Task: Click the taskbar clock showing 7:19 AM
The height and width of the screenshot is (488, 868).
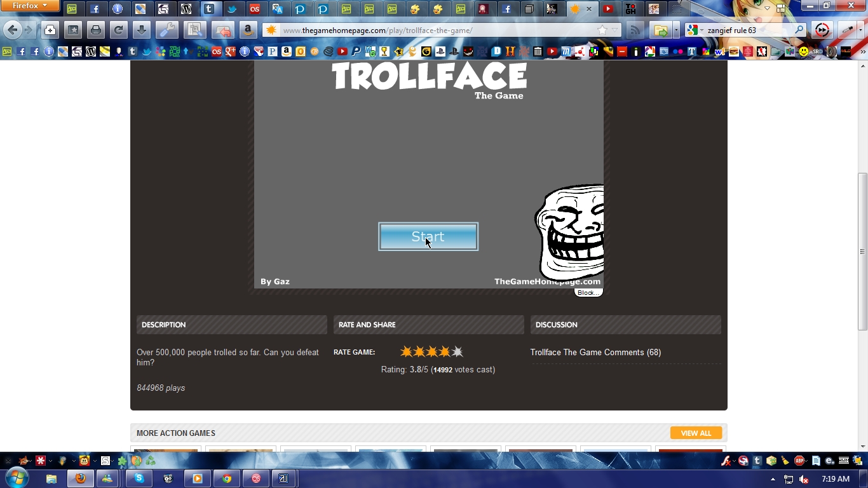Action: pyautogui.click(x=836, y=479)
